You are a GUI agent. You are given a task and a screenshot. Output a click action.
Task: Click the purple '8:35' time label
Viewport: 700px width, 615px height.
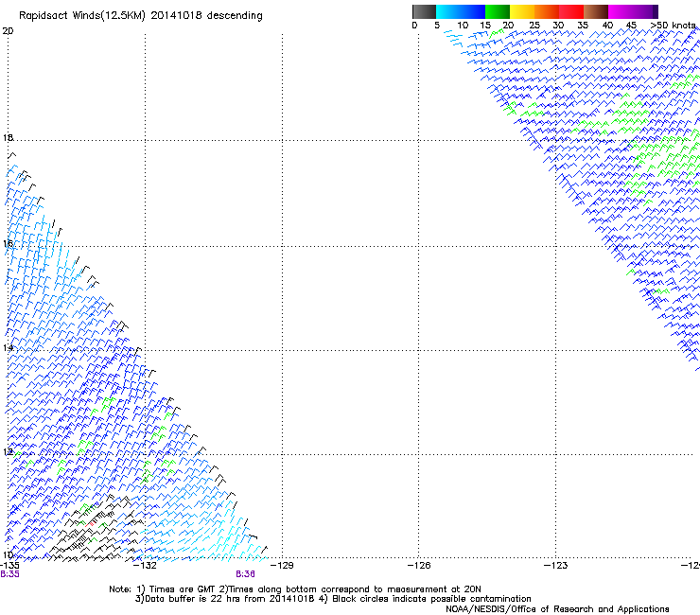point(9,574)
